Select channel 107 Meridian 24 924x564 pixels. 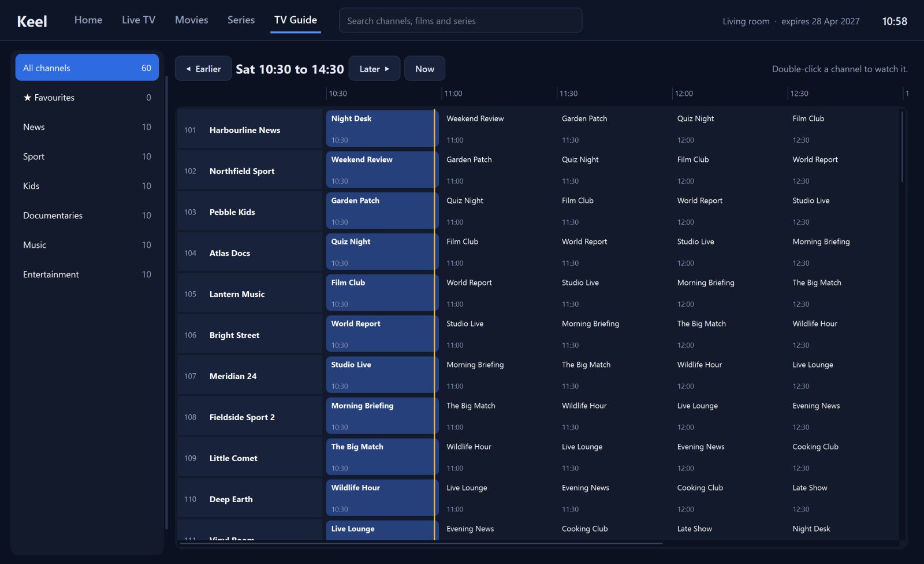(x=250, y=376)
